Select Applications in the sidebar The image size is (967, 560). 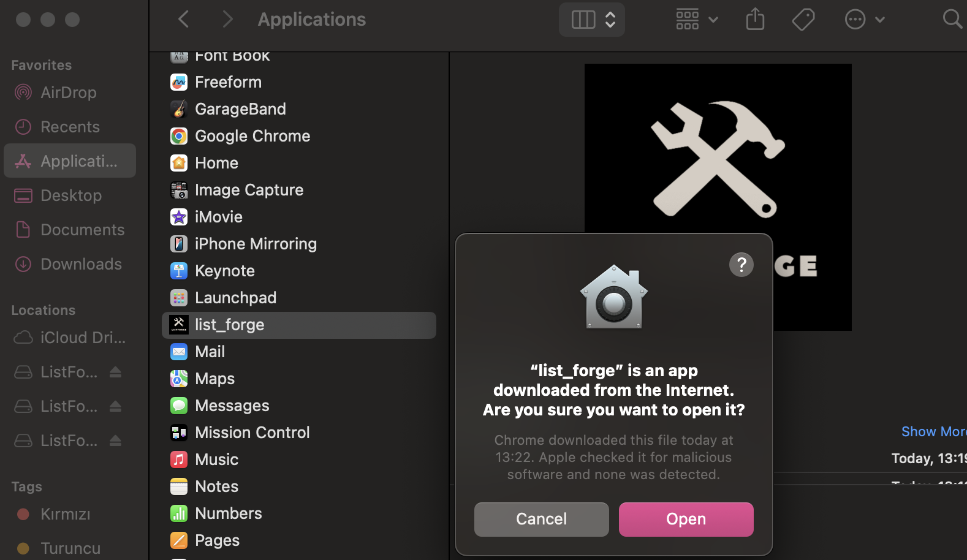[70, 161]
